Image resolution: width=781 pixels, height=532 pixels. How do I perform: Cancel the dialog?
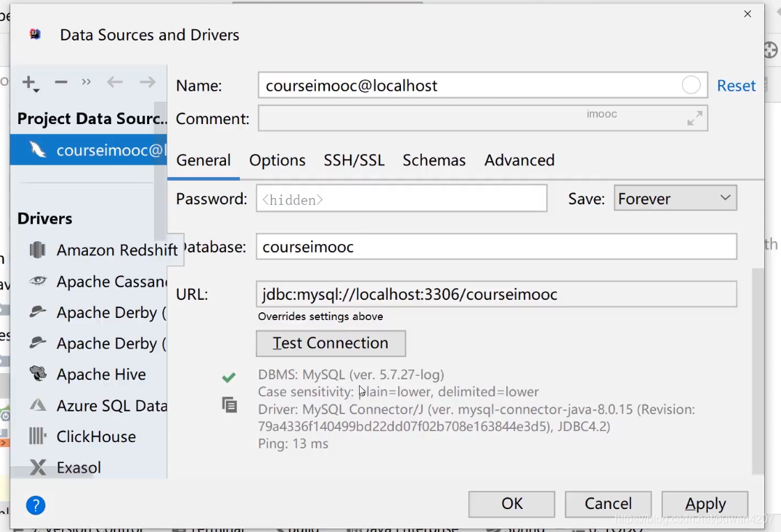click(x=608, y=504)
